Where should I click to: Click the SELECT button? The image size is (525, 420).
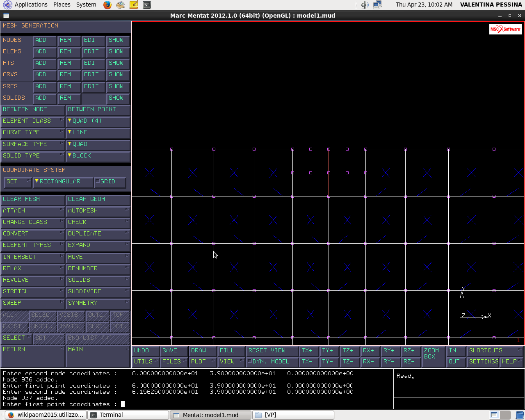point(16,338)
